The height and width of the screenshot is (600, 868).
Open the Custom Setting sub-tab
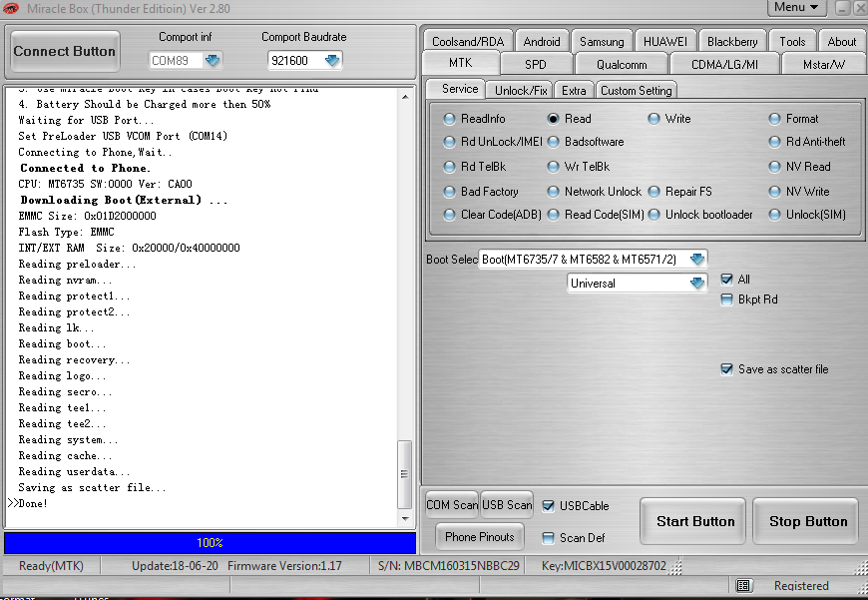637,90
